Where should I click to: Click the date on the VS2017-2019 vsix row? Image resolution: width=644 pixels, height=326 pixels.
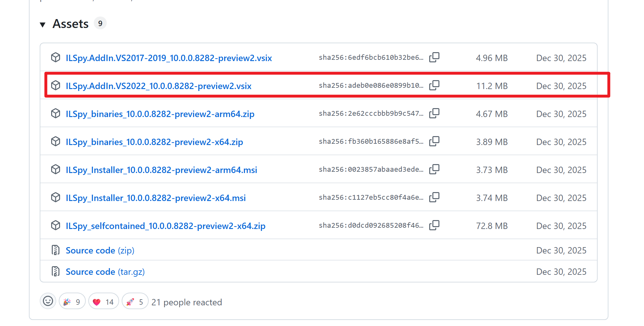561,58
